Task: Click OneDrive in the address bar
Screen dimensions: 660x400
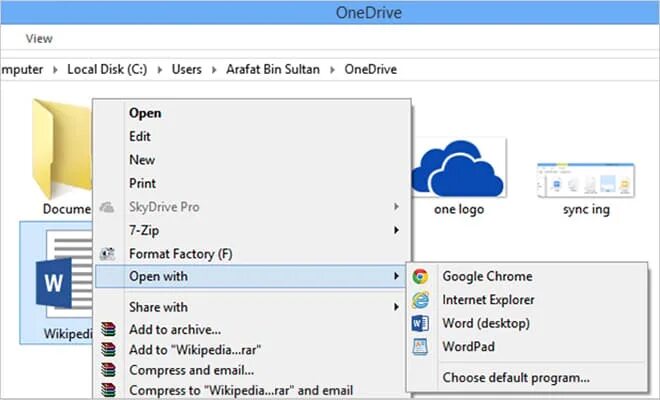Action: pos(370,69)
